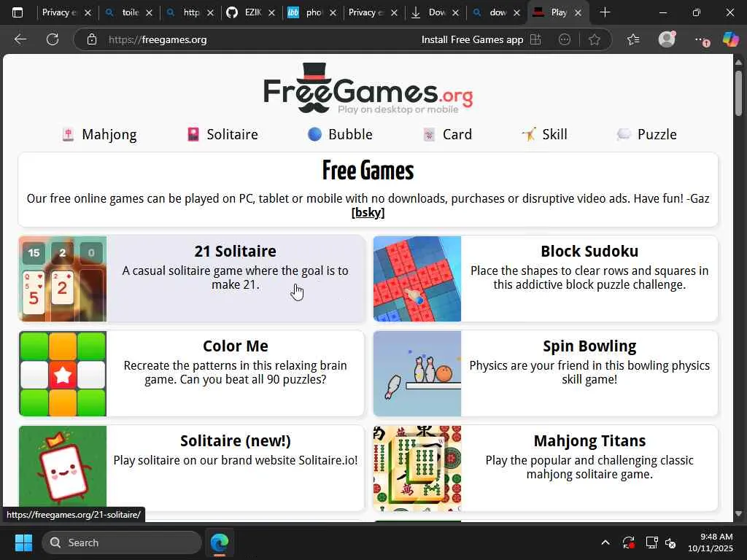Open the network tray icon
747x560 pixels.
click(651, 542)
